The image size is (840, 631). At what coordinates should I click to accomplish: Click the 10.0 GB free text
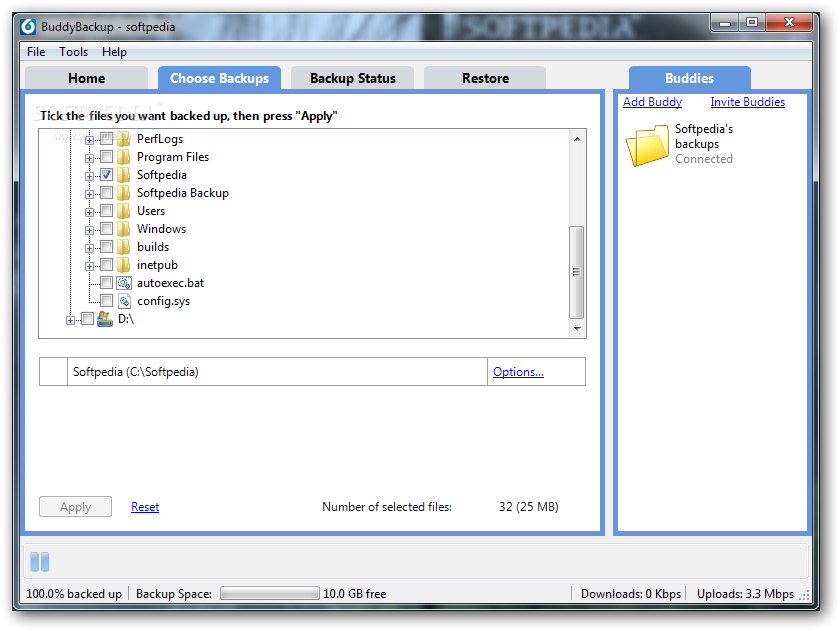(355, 594)
